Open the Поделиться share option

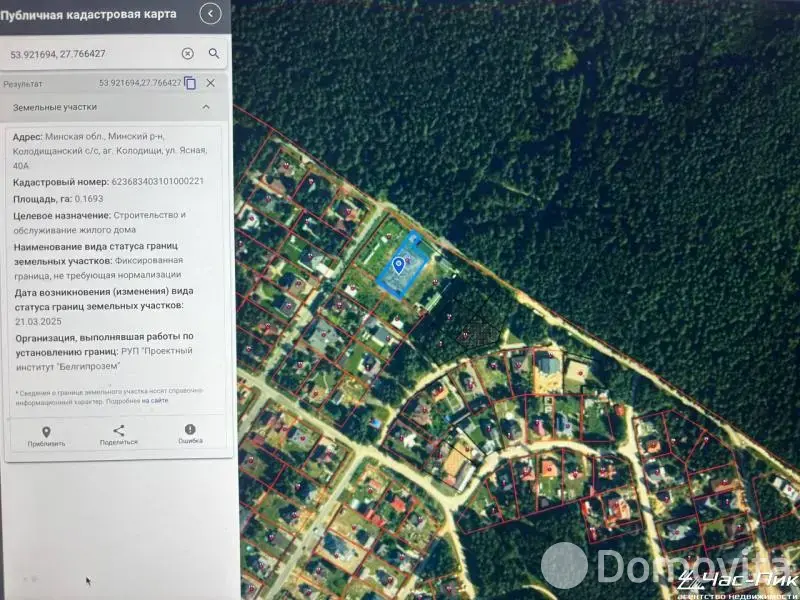[x=119, y=435]
